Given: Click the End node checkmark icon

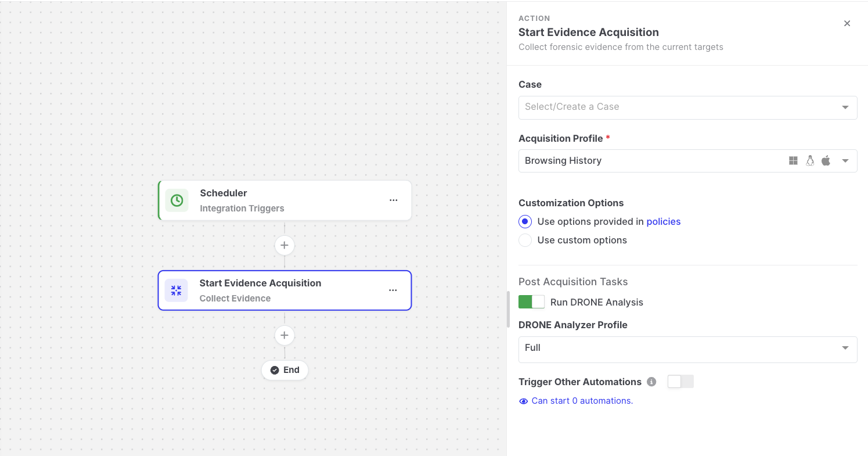Looking at the screenshot, I should (x=275, y=370).
